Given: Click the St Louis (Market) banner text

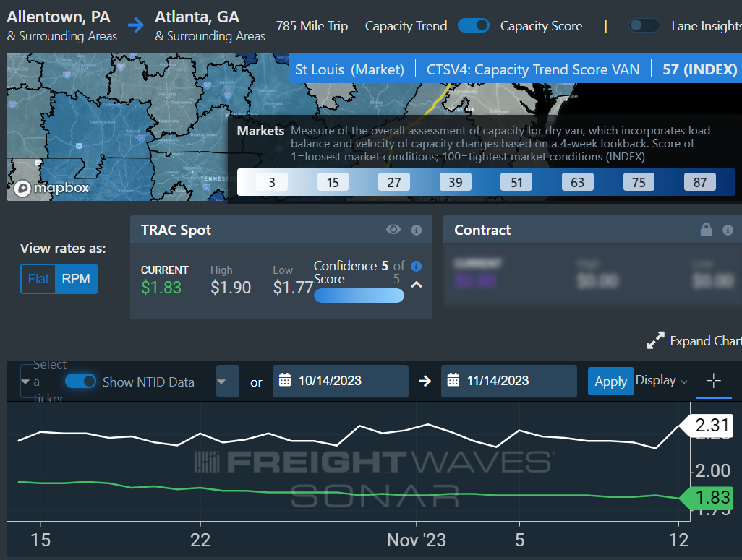Looking at the screenshot, I should [x=350, y=69].
